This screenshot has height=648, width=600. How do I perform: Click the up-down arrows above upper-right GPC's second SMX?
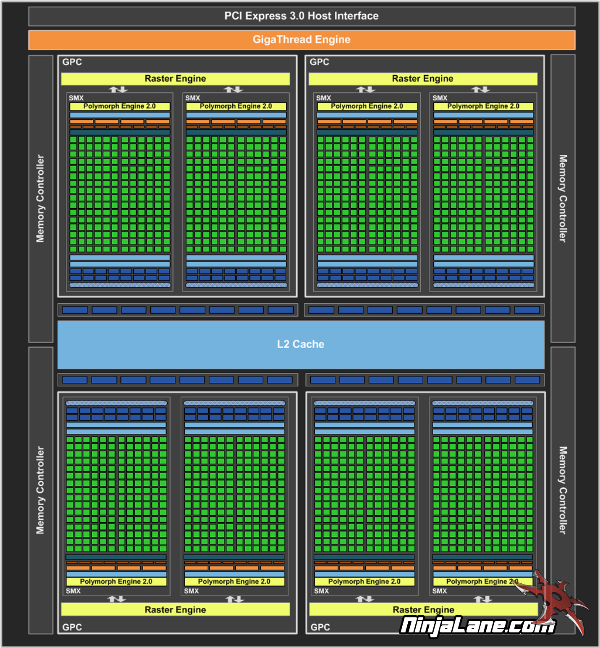(481, 89)
